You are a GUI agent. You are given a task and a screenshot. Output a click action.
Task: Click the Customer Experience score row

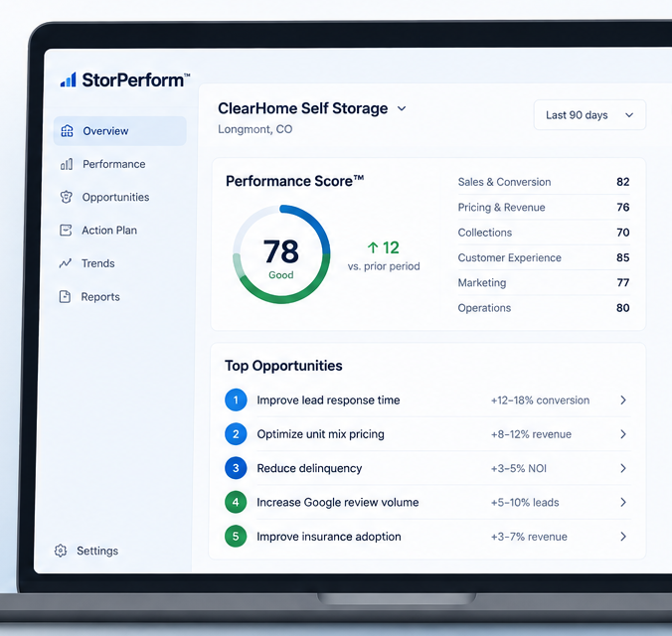coord(544,257)
